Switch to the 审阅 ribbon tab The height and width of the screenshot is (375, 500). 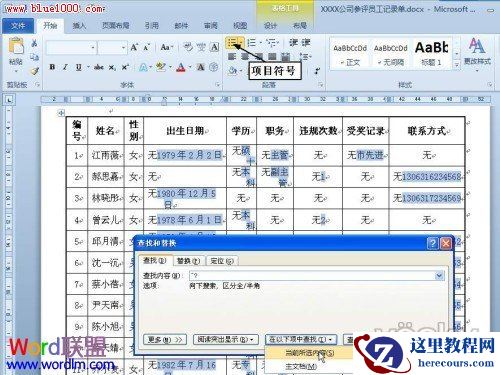[x=211, y=26]
